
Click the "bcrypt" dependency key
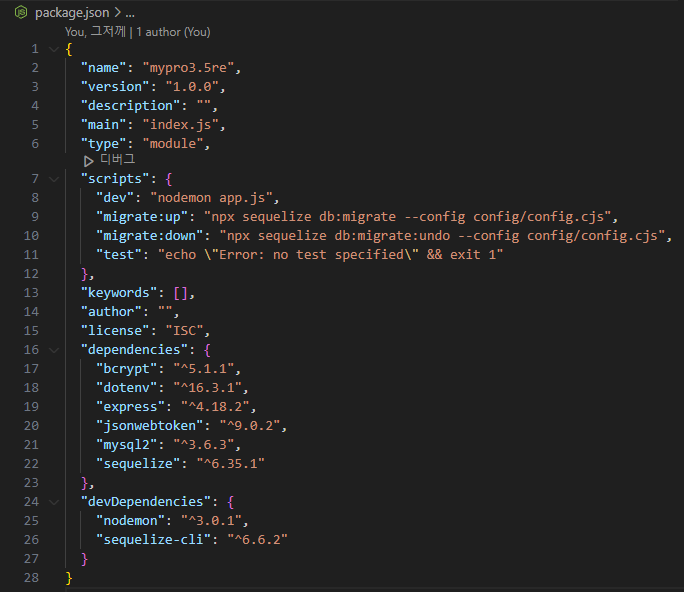127,369
